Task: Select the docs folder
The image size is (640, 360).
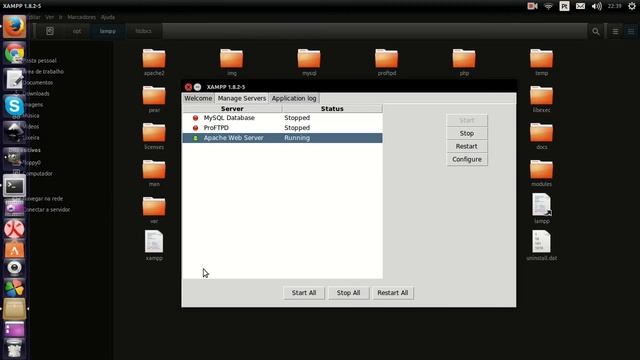Action: (542, 136)
